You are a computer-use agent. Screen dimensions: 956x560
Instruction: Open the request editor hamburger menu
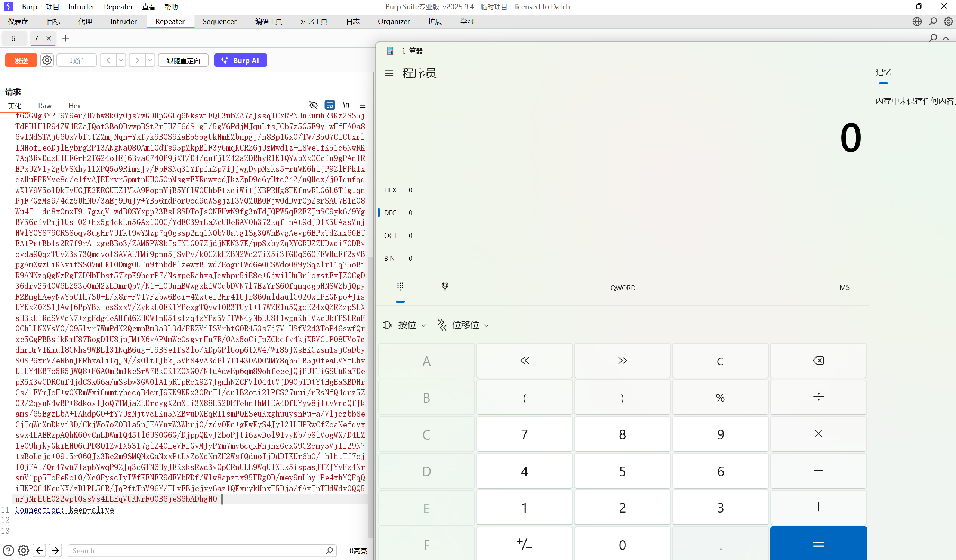click(x=362, y=105)
